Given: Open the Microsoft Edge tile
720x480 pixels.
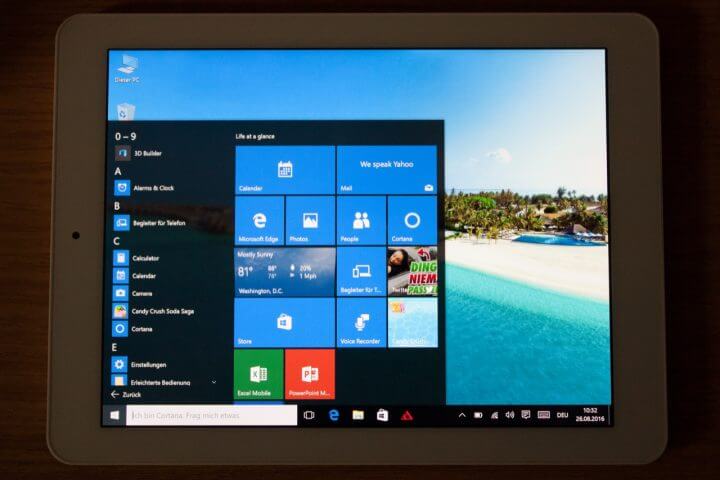Looking at the screenshot, I should (x=259, y=221).
